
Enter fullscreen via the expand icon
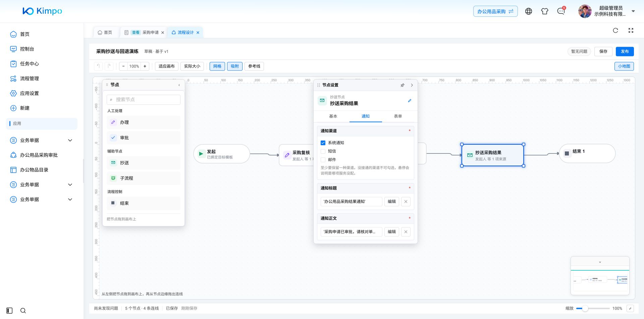[631, 31]
